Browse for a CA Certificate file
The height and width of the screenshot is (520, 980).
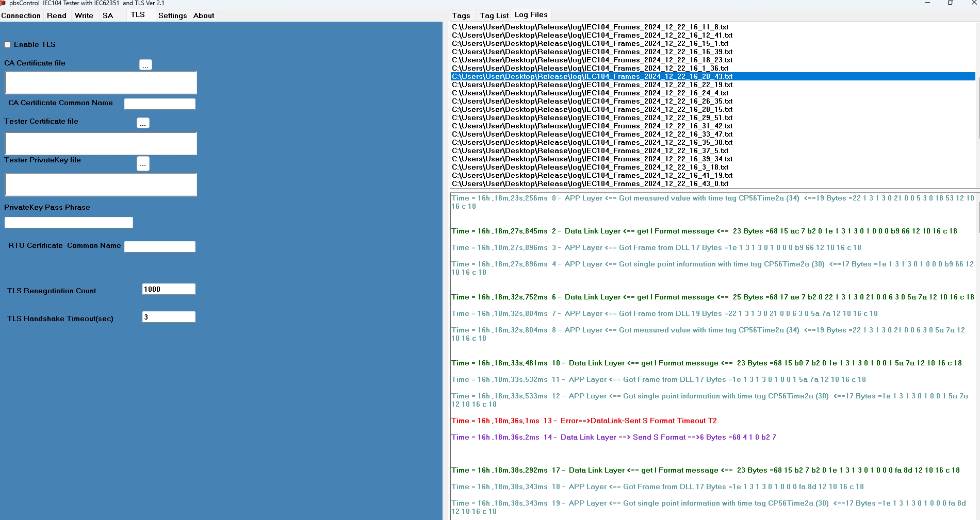click(x=145, y=65)
